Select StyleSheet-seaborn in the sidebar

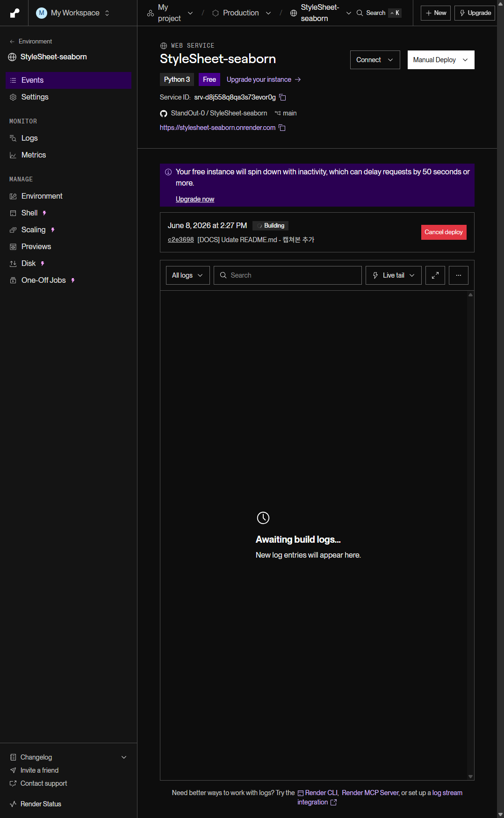tap(48, 57)
